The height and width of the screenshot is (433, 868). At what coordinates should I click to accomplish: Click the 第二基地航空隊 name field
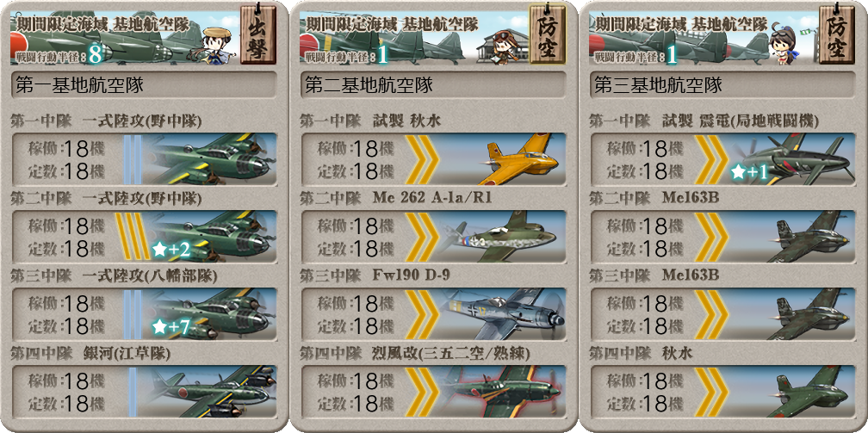click(x=433, y=84)
